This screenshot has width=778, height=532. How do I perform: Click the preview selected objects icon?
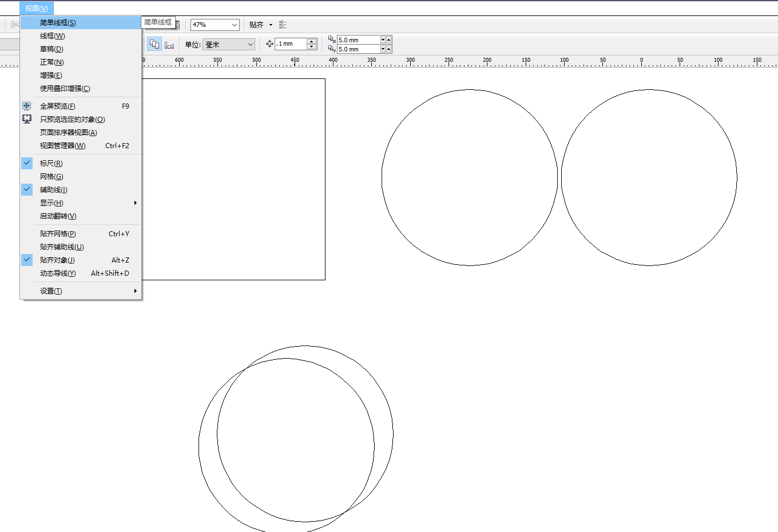click(x=27, y=119)
